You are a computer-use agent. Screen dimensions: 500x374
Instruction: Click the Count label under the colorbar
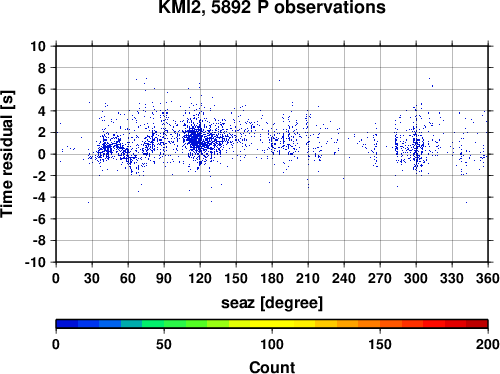[272, 367]
